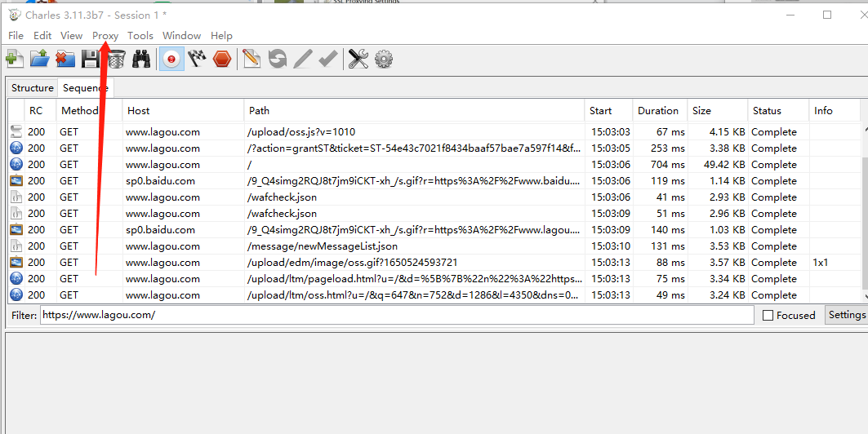The image size is (868, 434).
Task: Click the globe icon of grantST row
Action: coord(16,148)
